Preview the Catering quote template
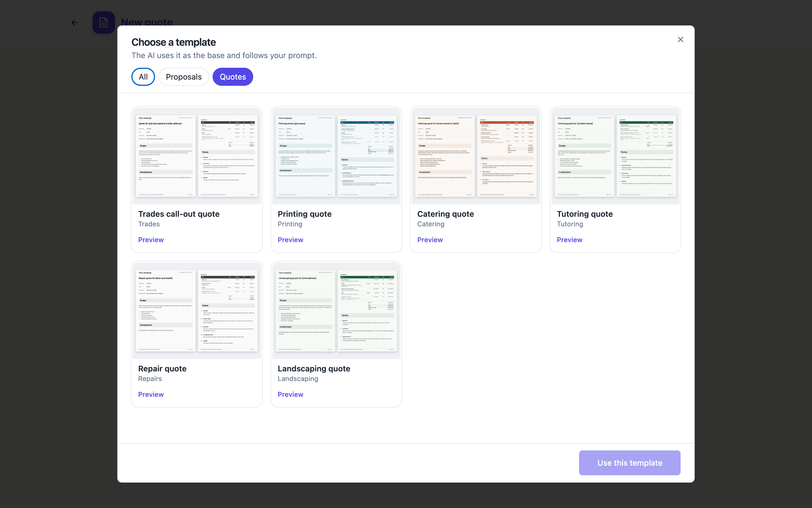812x508 pixels. [430, 240]
